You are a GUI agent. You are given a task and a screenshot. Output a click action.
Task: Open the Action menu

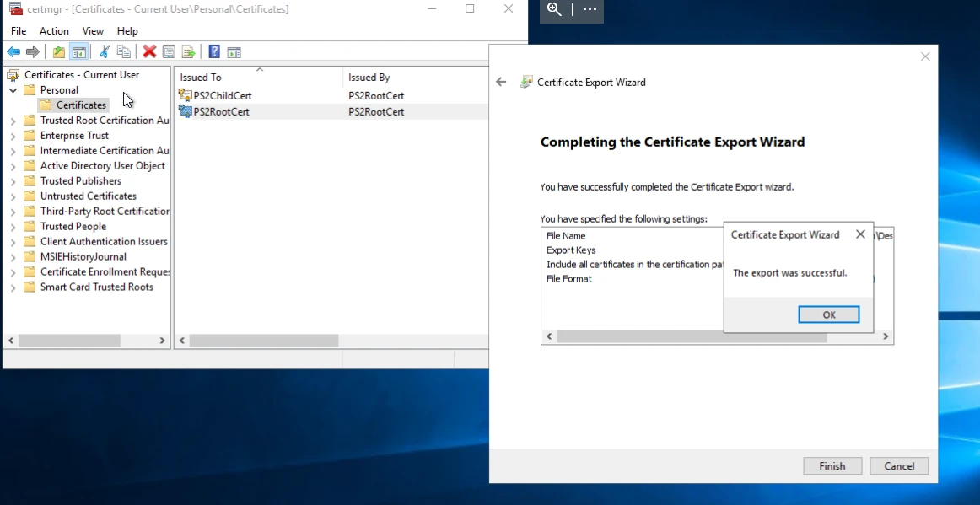(x=53, y=30)
